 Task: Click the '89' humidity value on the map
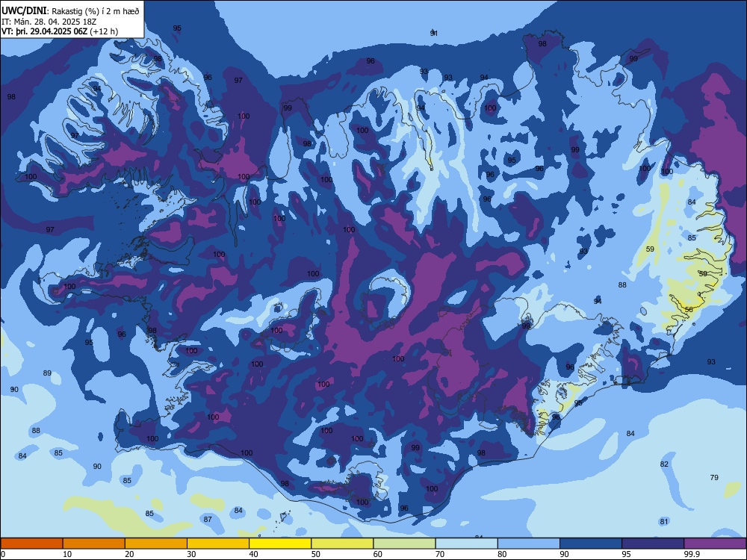(47, 373)
